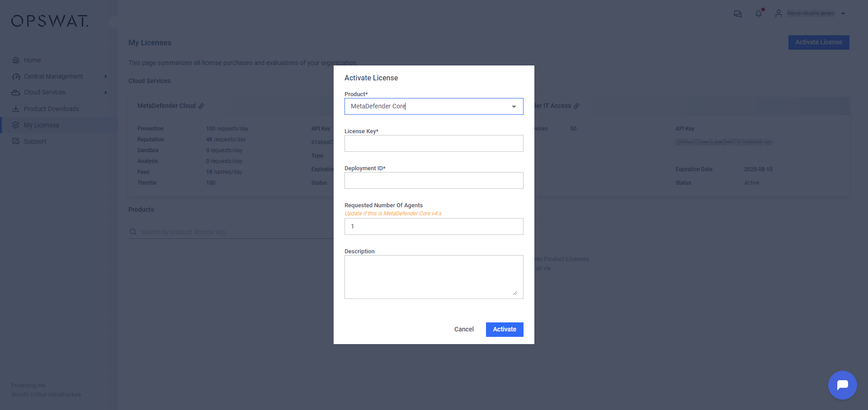Viewport: 868px width, 410px height.
Task: Click the MetaDefender Cloud link icon
Action: pos(201,106)
